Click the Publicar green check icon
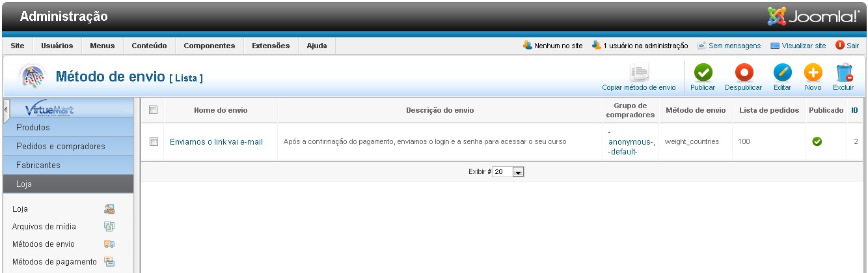Image resolution: width=868 pixels, height=273 pixels. pos(702,72)
